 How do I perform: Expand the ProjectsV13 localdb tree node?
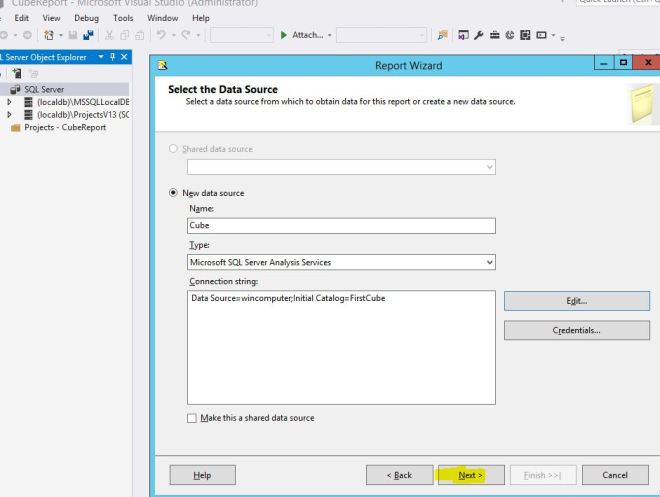(x=9, y=115)
